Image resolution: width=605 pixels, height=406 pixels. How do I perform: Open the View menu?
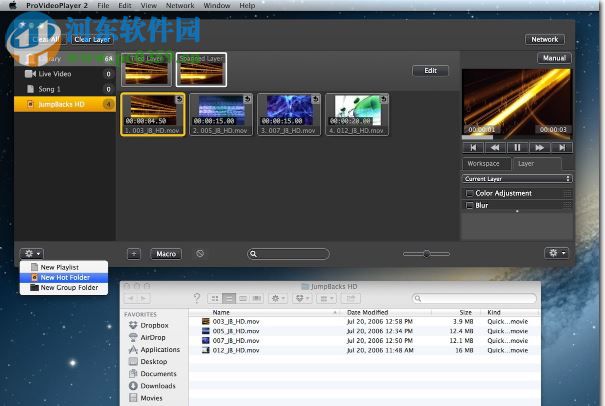click(x=149, y=5)
